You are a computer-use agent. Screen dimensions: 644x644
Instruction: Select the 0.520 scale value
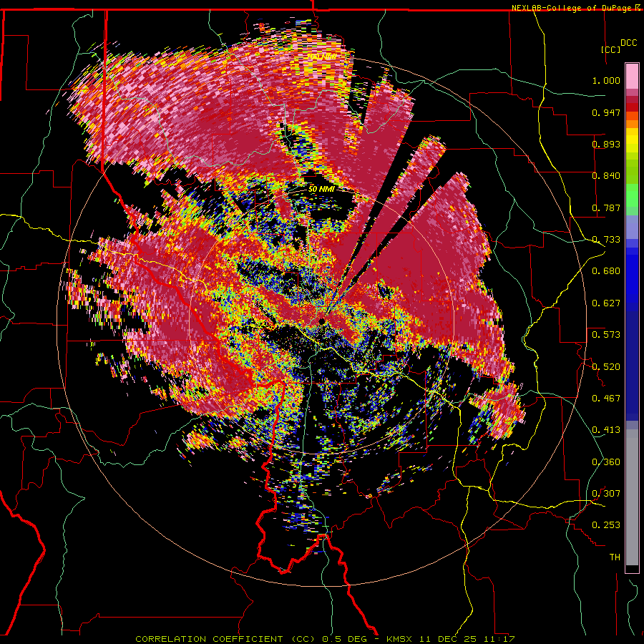[x=606, y=367]
